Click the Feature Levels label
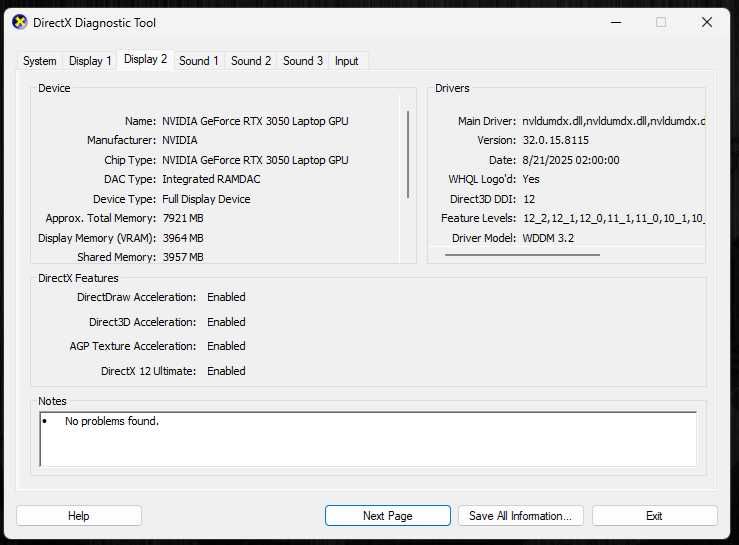 pyautogui.click(x=478, y=218)
